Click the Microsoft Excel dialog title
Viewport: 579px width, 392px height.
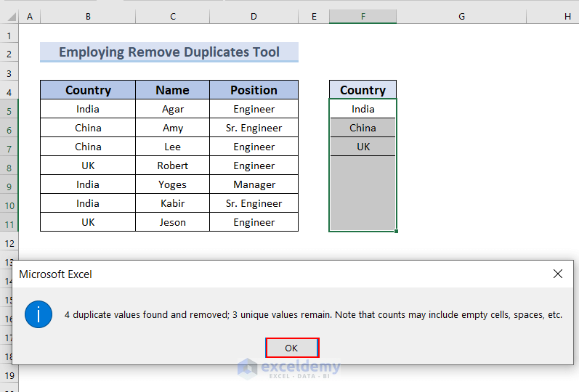tap(55, 274)
